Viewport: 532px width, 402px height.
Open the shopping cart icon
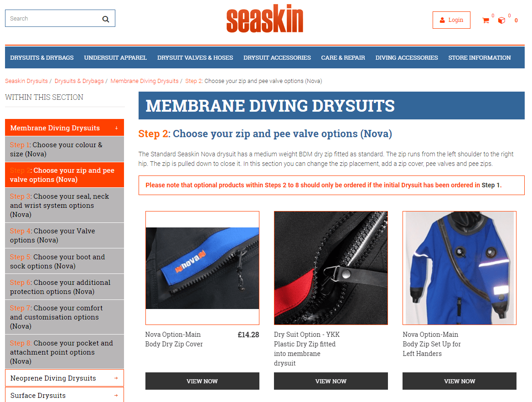(x=486, y=21)
